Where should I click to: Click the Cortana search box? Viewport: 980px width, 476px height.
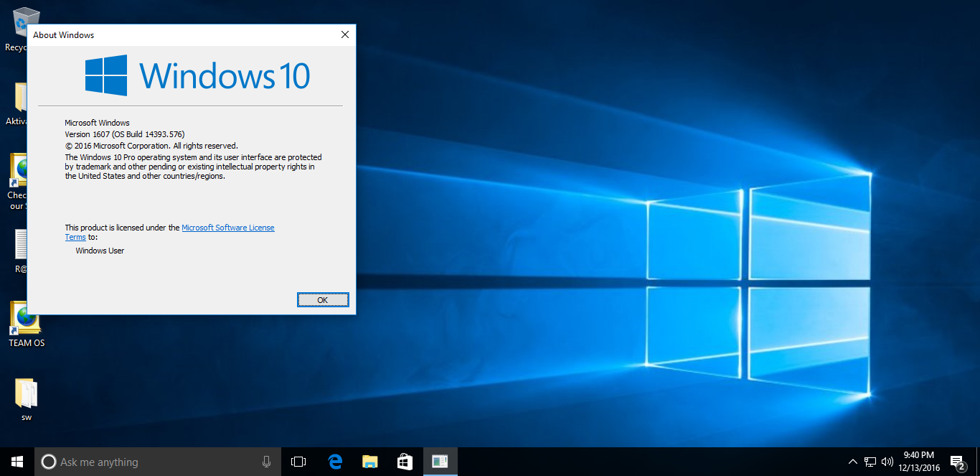coord(157,462)
